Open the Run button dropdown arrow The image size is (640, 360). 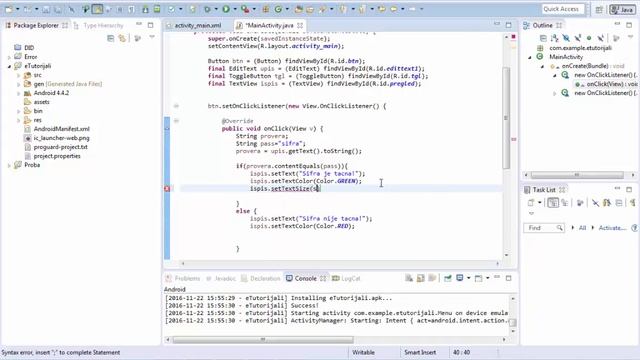click(x=234, y=9)
